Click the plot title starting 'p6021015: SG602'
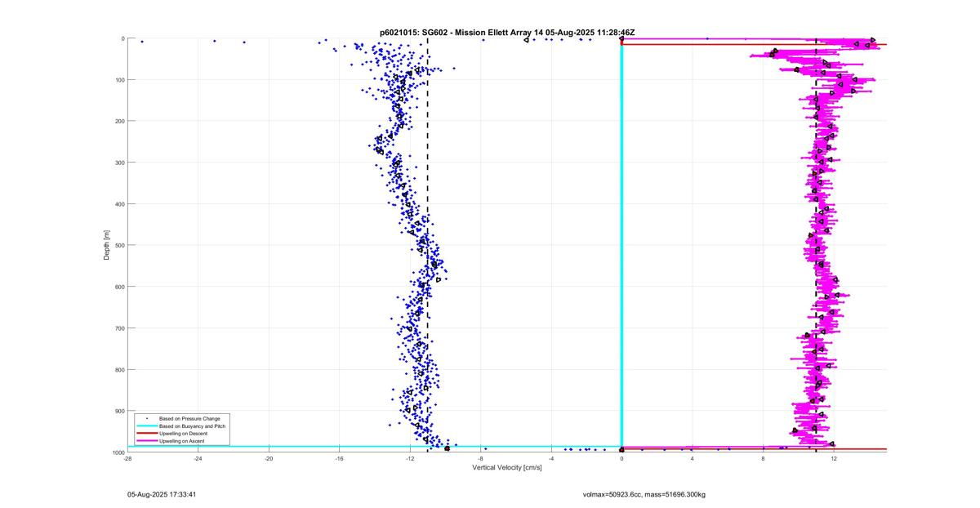Image resolution: width=980 pixels, height=508 pixels. pos(507,33)
